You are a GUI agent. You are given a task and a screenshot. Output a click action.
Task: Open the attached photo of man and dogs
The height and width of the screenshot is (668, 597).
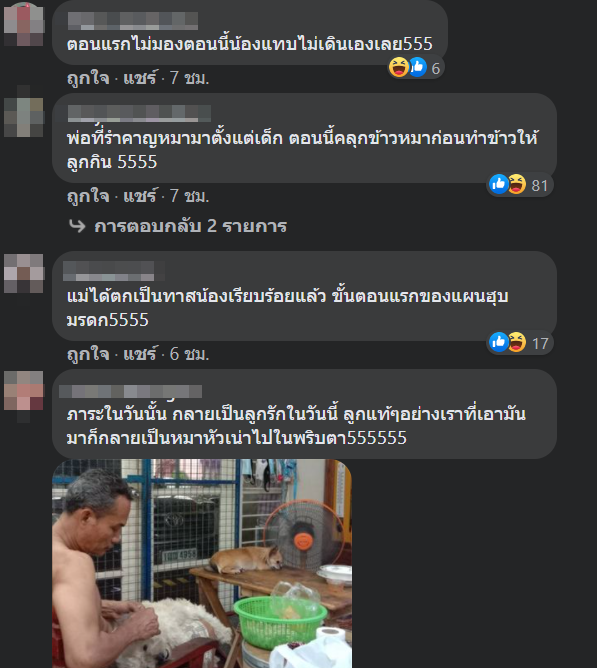[x=202, y=563]
